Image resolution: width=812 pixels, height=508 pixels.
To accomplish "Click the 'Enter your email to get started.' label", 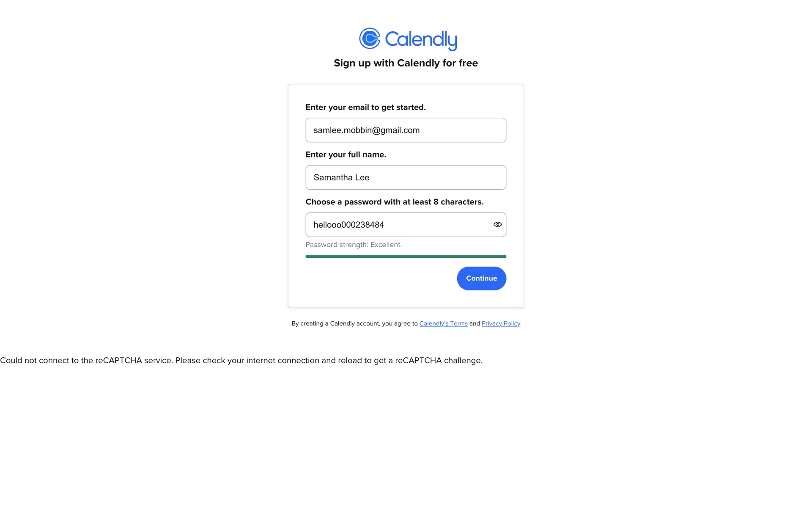I will tap(365, 108).
